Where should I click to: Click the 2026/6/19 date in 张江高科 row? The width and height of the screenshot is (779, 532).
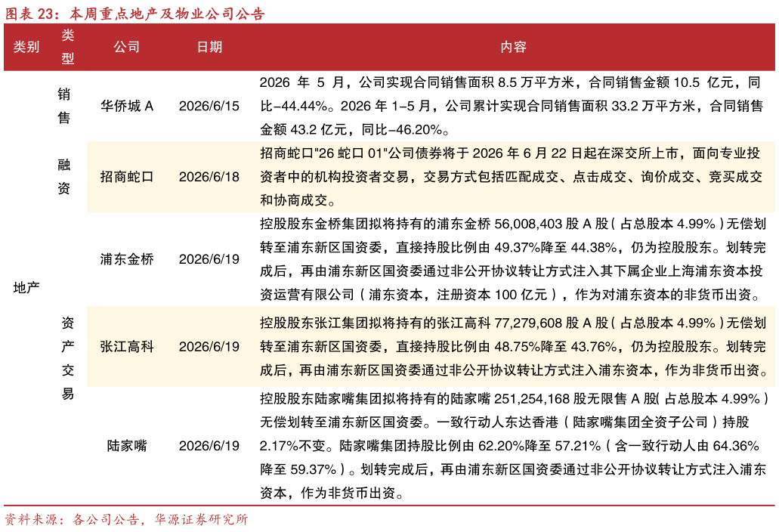coord(209,347)
